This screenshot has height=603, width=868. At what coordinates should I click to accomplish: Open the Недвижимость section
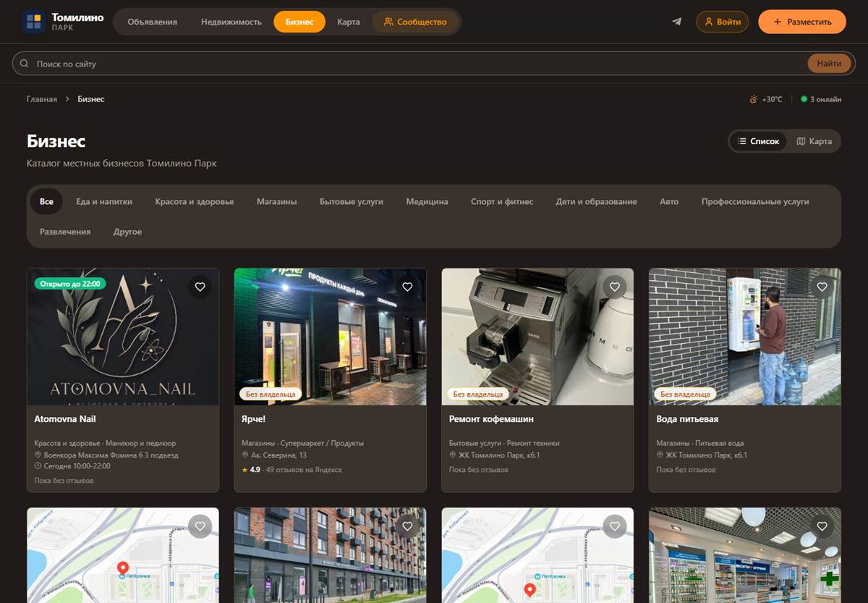click(231, 22)
